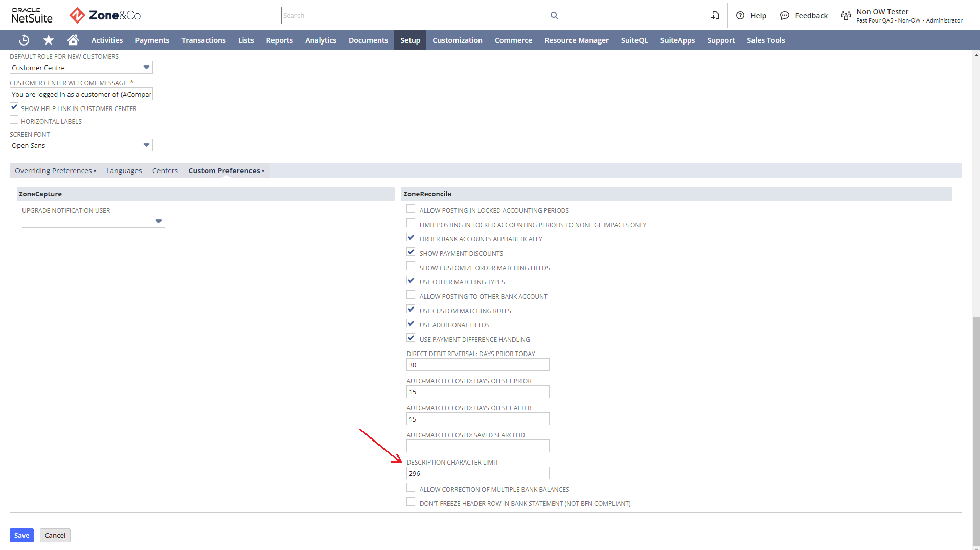Open the Reports menu
Image resolution: width=980 pixels, height=550 pixels.
[279, 40]
